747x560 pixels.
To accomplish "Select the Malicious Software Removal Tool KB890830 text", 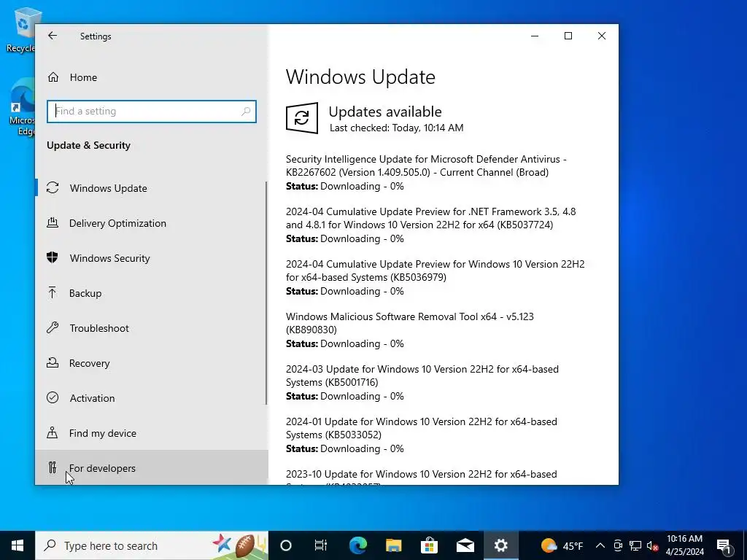I will [x=410, y=323].
